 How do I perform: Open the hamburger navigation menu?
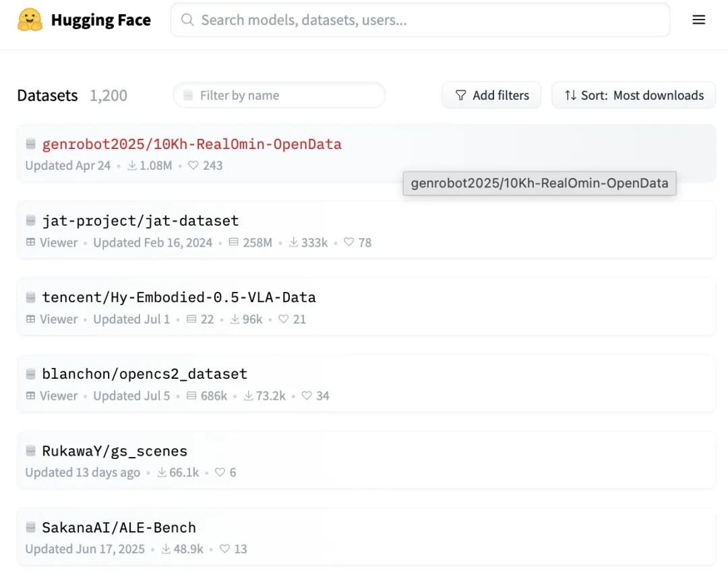pos(699,20)
